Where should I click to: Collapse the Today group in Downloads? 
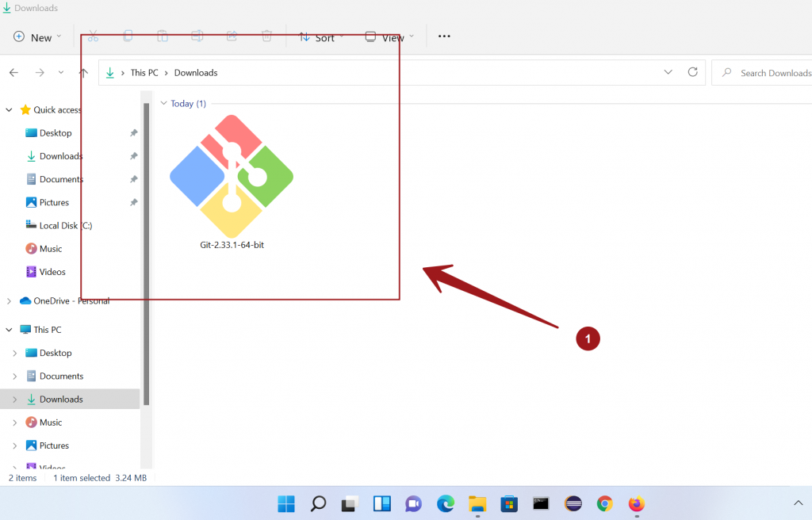164,103
